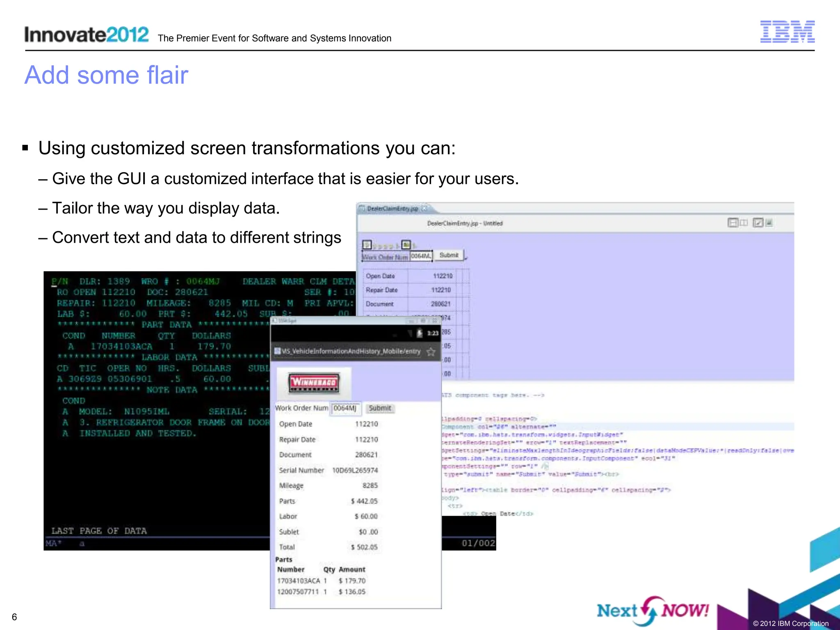Click 'Amount' column header in parts table

click(352, 570)
